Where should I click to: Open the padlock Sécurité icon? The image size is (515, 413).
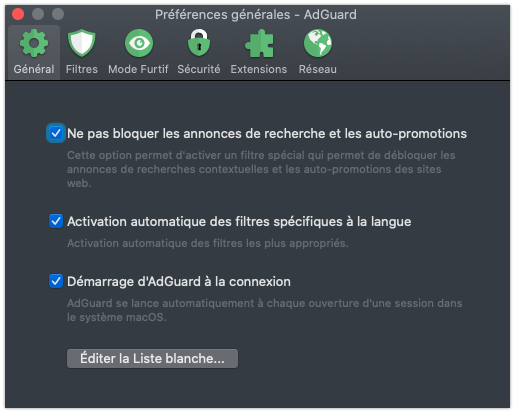199,43
